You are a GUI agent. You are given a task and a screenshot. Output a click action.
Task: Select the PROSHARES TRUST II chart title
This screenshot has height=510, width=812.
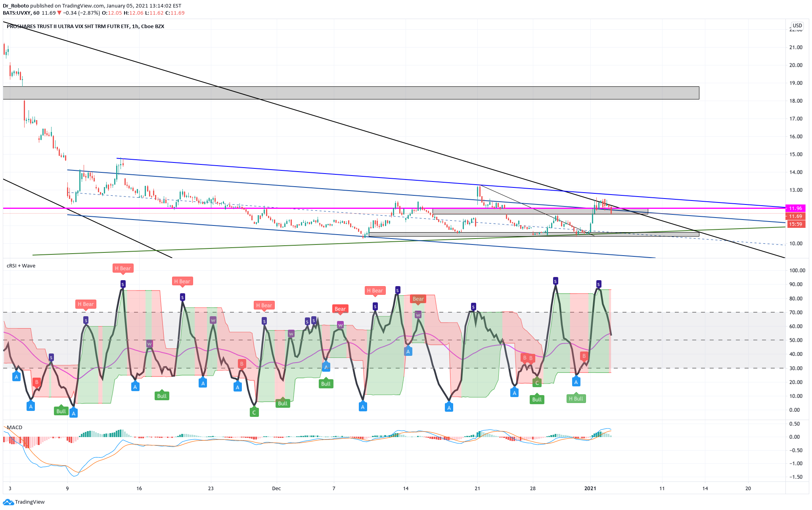pos(85,26)
